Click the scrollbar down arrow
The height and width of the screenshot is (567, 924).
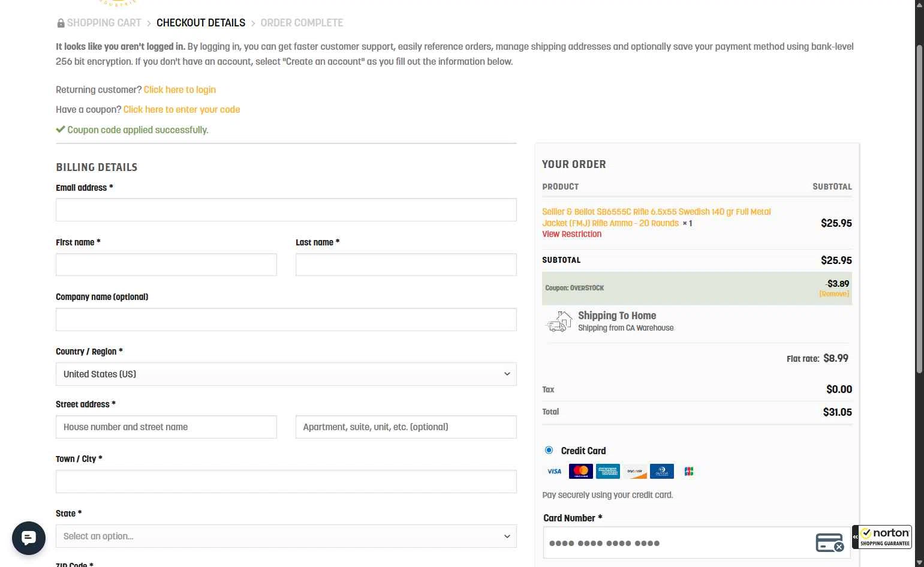(x=919, y=562)
